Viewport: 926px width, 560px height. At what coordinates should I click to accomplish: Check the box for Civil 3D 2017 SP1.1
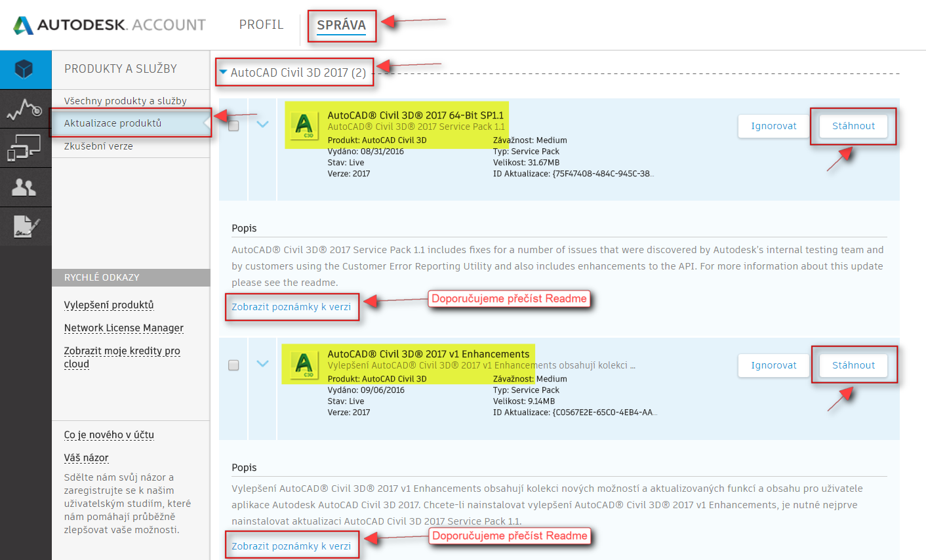click(x=233, y=126)
